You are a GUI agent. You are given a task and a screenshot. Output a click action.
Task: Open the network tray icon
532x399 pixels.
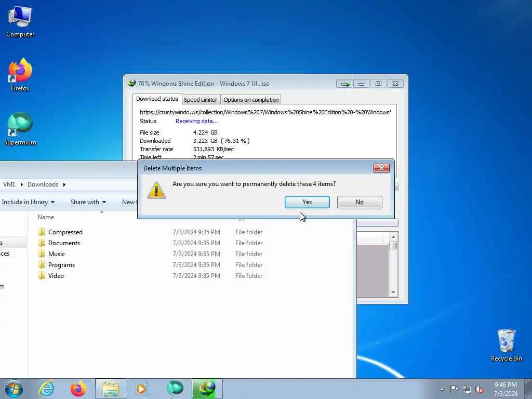pos(467,389)
